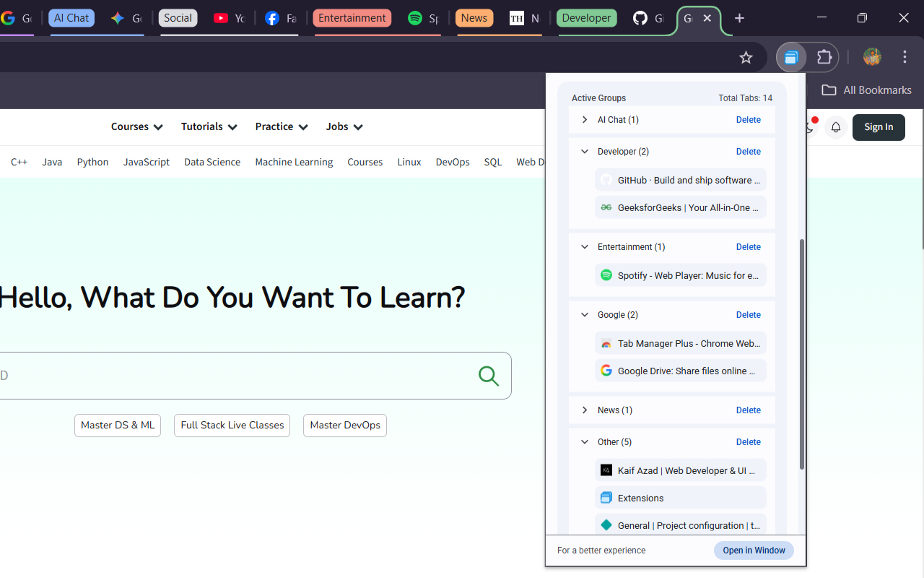The width and height of the screenshot is (924, 578).
Task: Bookmark this page with the star icon
Action: (746, 58)
